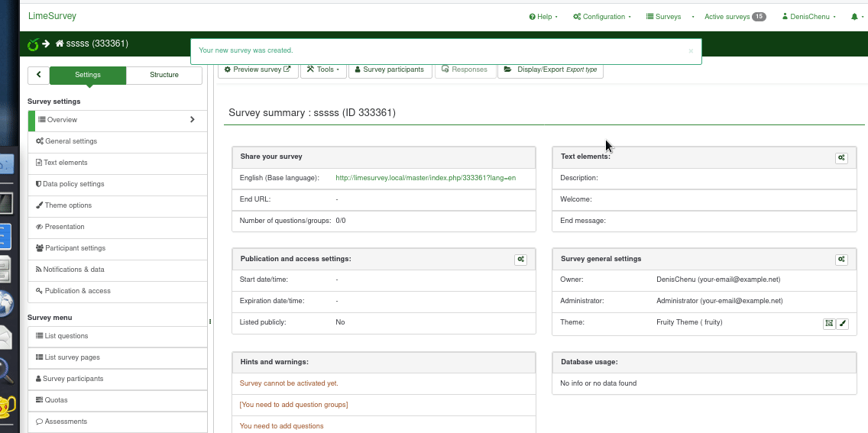Click the notification bell icon
This screenshot has height=433, width=868.
pos(854,17)
